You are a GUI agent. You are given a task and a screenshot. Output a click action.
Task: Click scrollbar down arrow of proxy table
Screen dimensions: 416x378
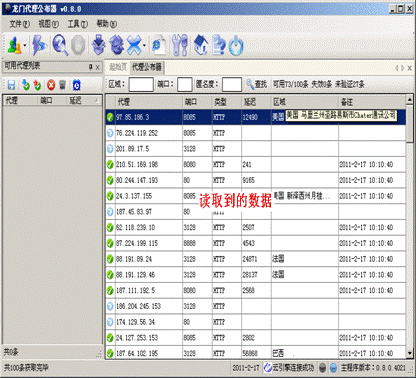[x=410, y=353]
